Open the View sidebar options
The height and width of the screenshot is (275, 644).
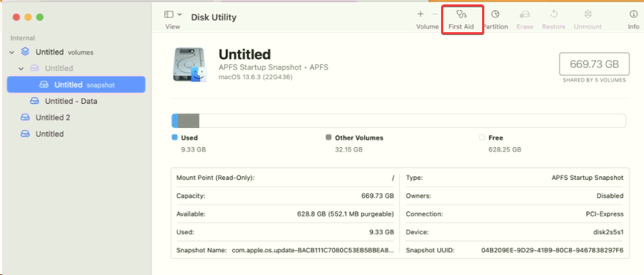pos(173,15)
